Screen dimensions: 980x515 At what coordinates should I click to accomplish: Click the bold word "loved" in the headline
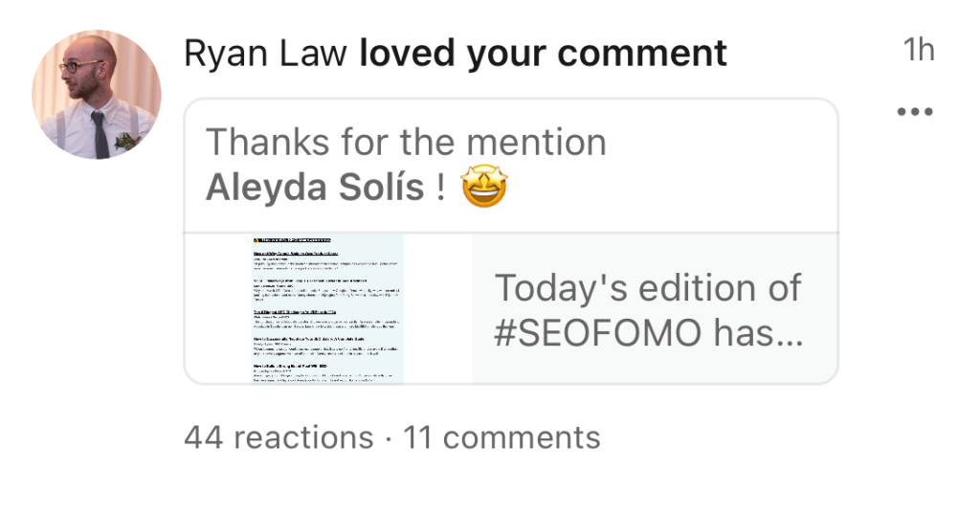(407, 54)
